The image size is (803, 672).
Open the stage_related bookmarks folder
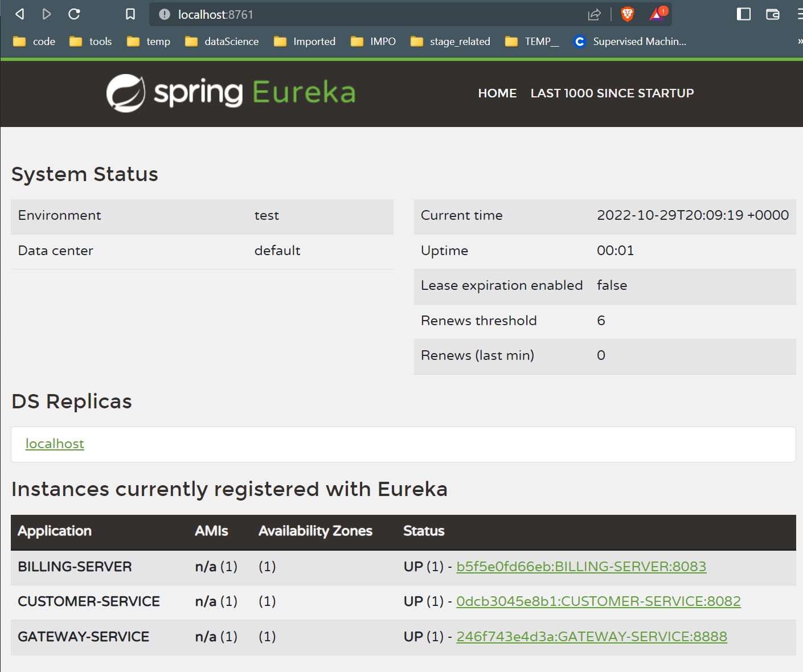click(450, 42)
